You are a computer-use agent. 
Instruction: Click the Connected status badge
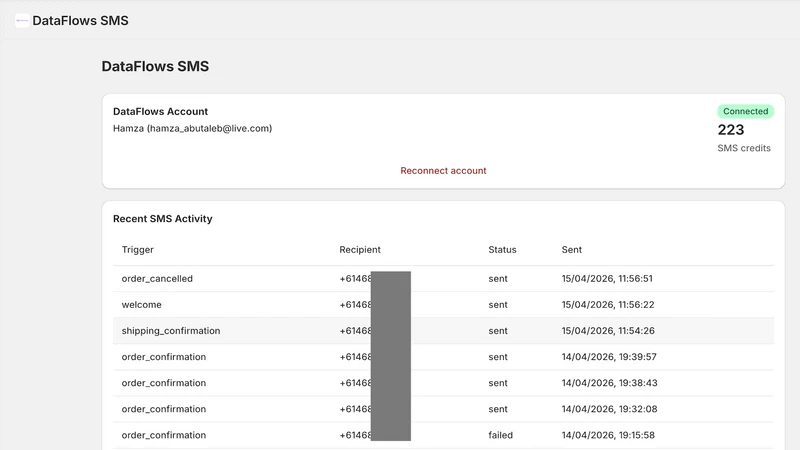click(745, 111)
